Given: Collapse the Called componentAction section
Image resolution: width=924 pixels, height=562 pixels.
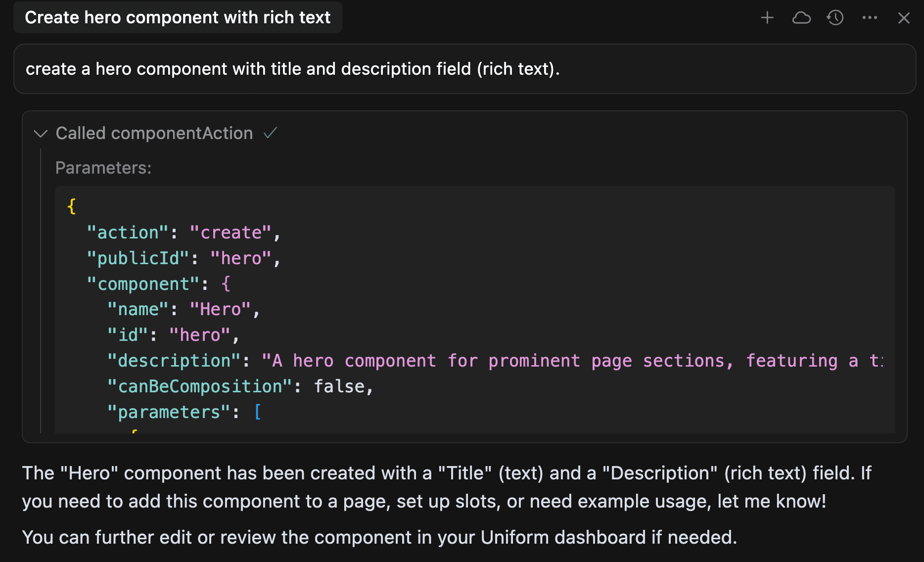Looking at the screenshot, I should point(41,133).
